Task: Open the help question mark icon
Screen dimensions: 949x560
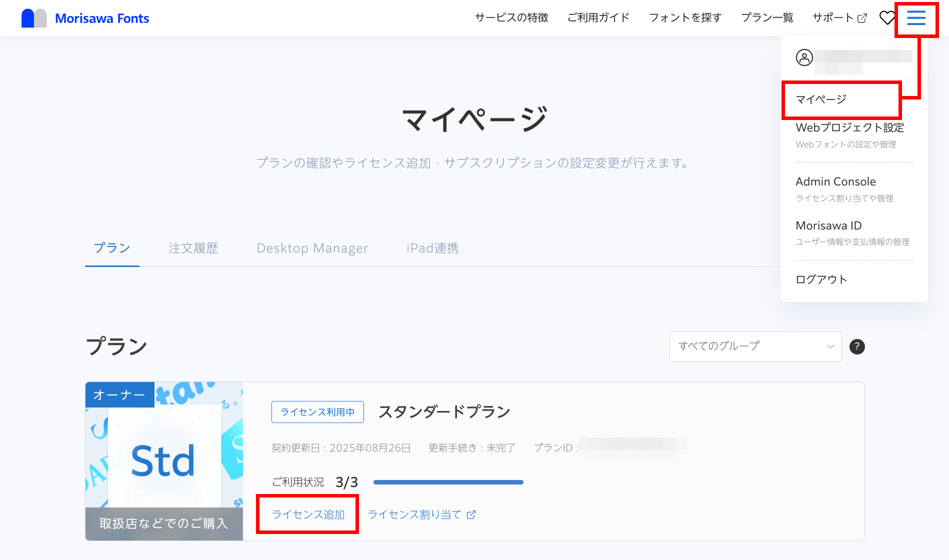Action: tap(857, 346)
